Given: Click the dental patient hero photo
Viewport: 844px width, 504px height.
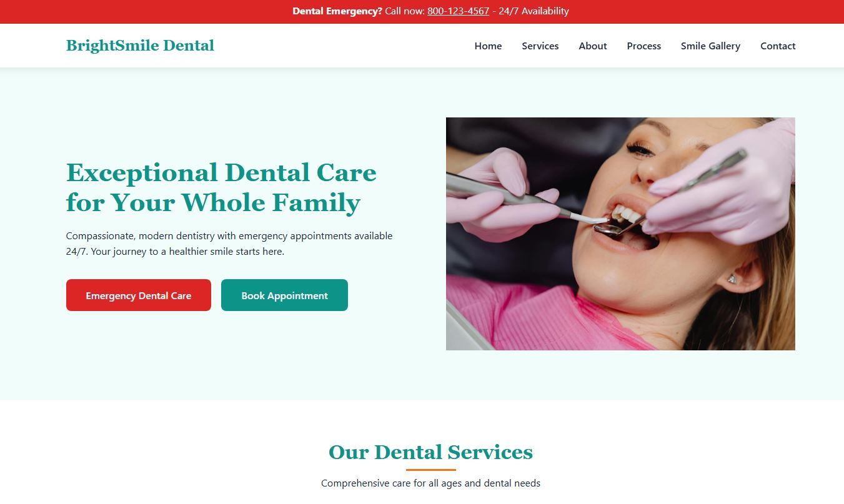Looking at the screenshot, I should 620,234.
